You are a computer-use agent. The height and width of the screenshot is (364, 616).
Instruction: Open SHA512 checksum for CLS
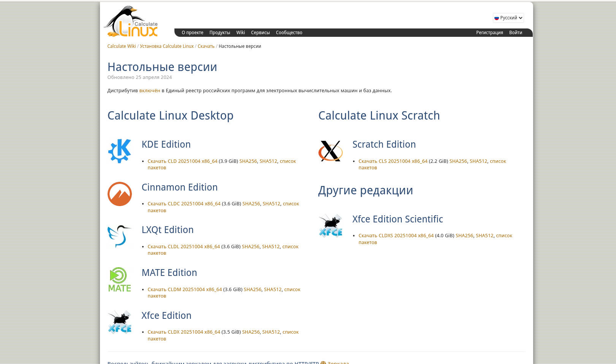[478, 161]
